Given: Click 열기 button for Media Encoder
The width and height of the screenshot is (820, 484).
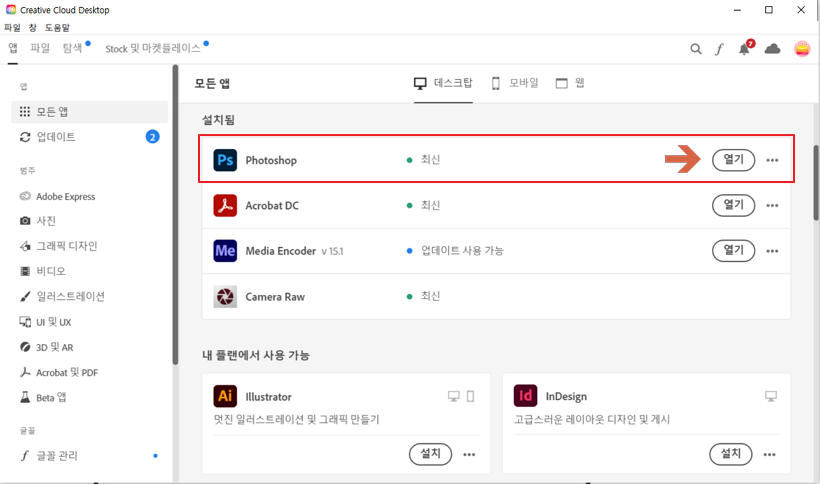Looking at the screenshot, I should [x=733, y=251].
